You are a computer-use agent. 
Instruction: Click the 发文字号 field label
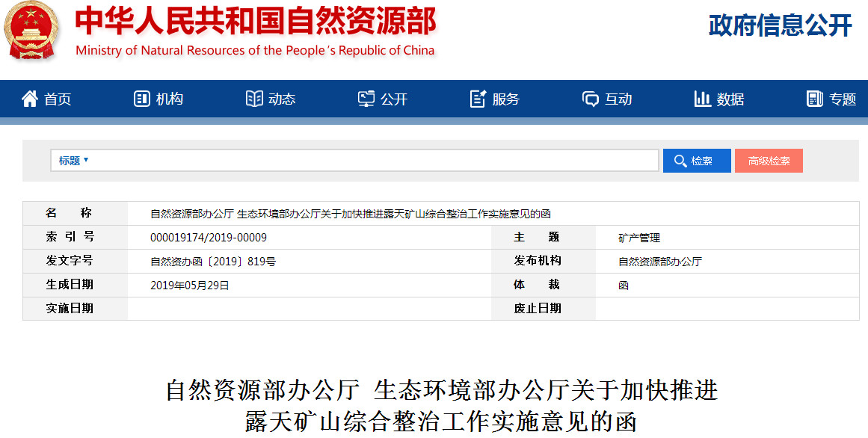pos(70,260)
